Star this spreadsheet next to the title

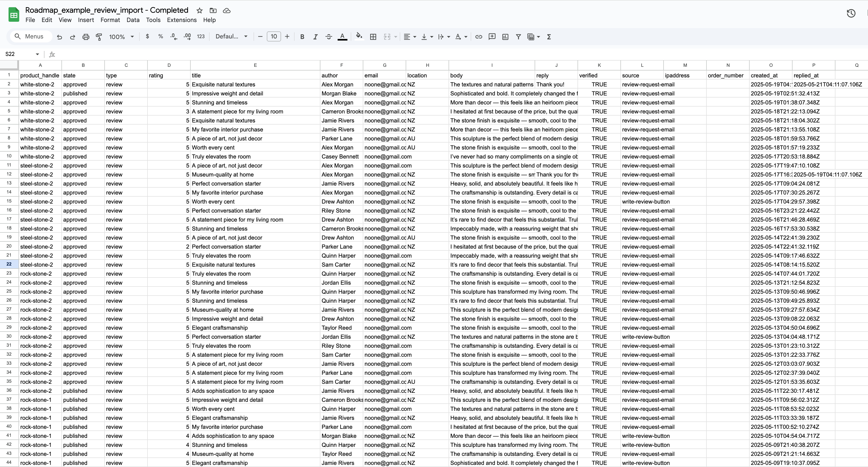click(x=199, y=10)
